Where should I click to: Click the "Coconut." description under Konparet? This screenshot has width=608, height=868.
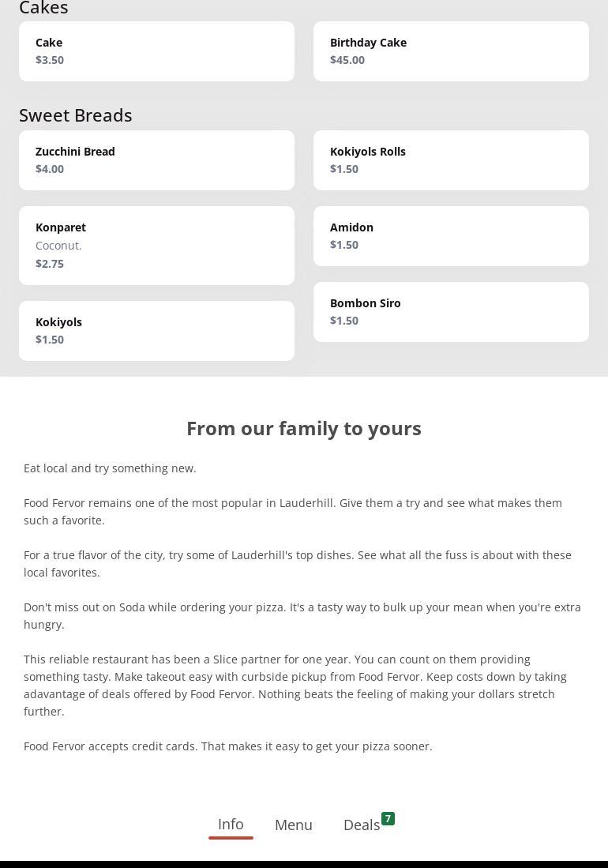[x=58, y=246]
